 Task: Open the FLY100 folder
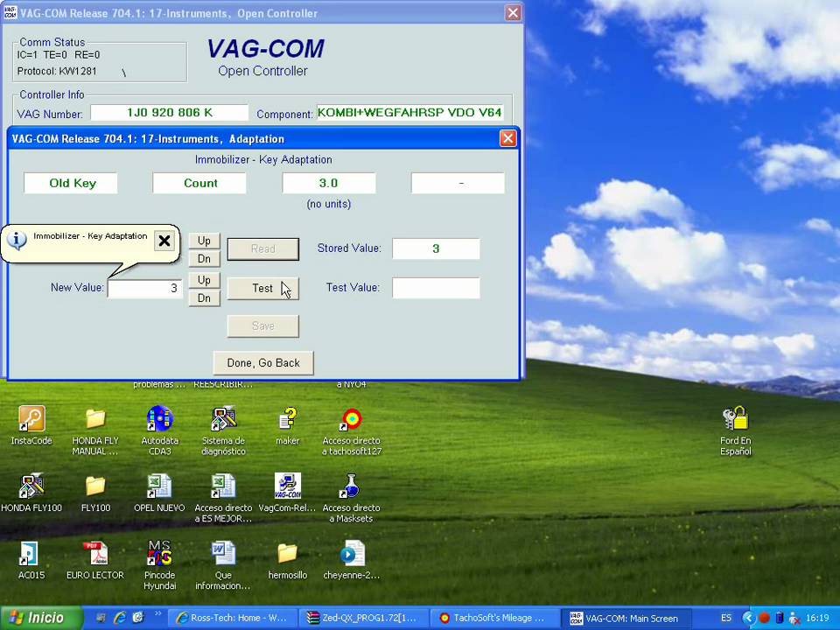(x=95, y=493)
